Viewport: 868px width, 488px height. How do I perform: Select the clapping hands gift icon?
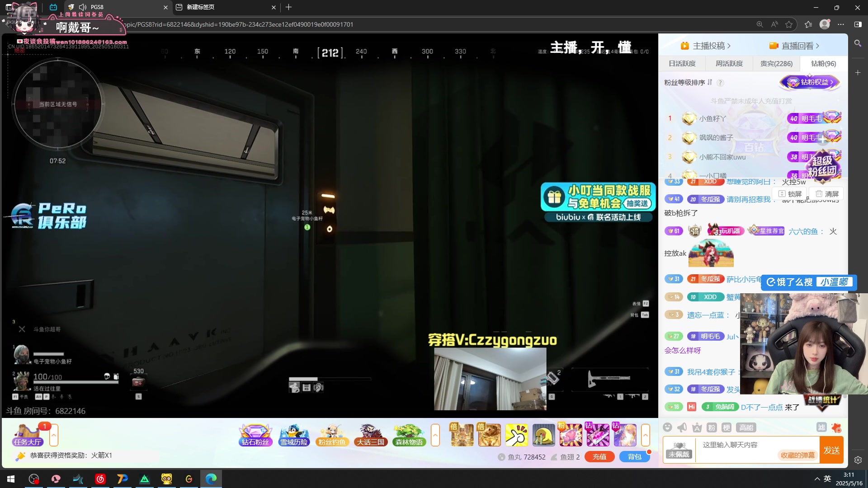[516, 435]
